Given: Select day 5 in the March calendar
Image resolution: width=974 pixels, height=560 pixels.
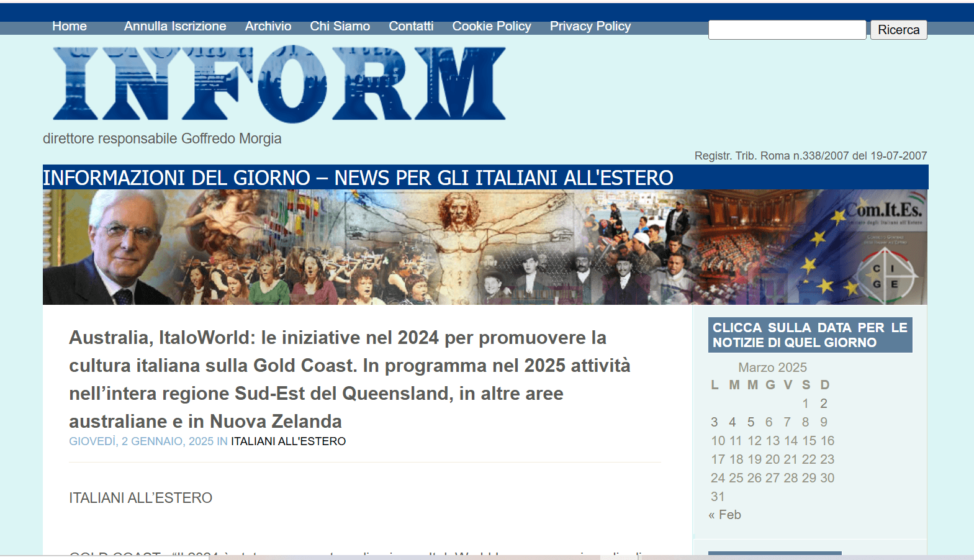Looking at the screenshot, I should pos(751,422).
